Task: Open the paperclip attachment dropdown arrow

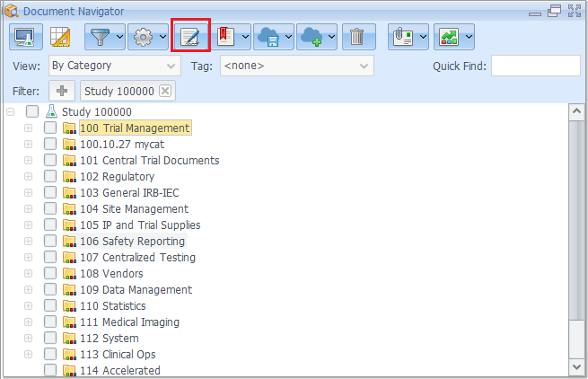Action: 424,37
